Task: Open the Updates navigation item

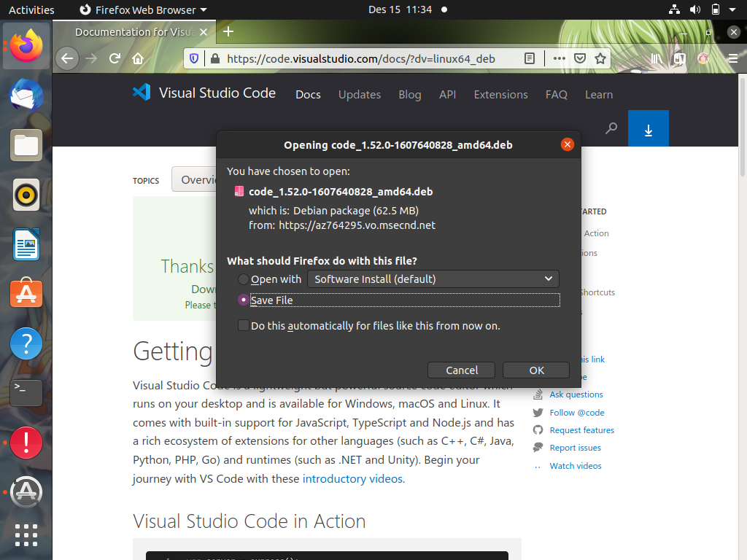Action: click(359, 94)
